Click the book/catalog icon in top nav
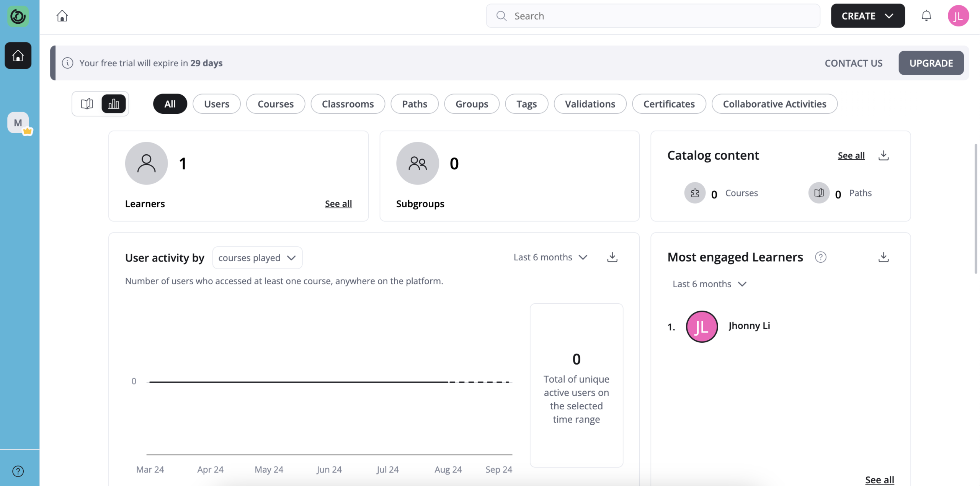Image resolution: width=980 pixels, height=486 pixels. tap(87, 104)
